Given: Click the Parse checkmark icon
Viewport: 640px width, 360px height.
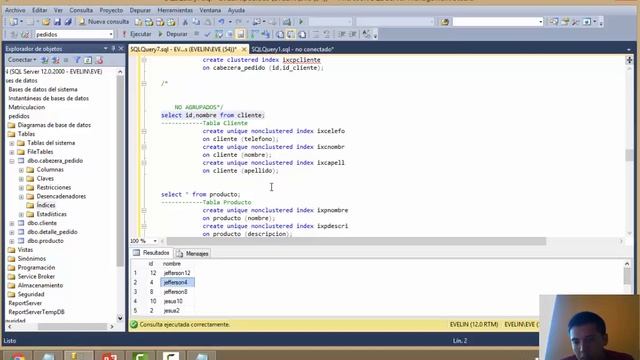Looking at the screenshot, I should tap(208, 34).
